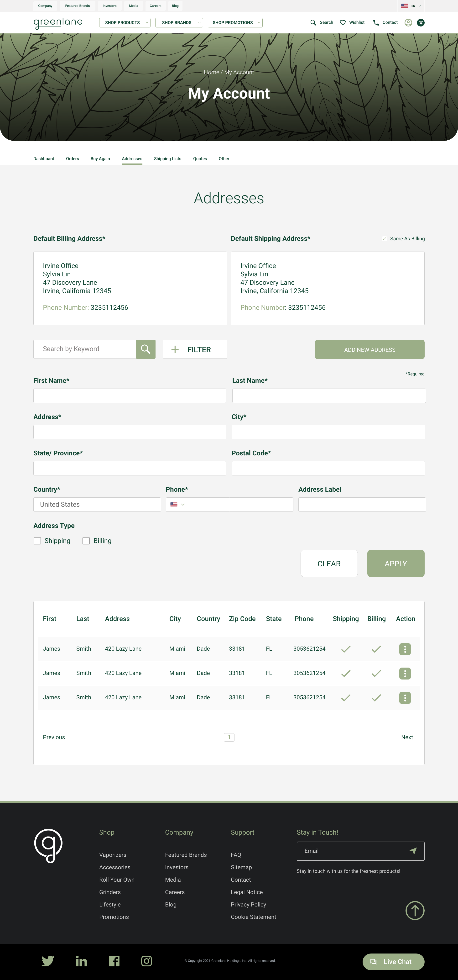
Task: Open action menu for second James Smith row
Action: click(405, 673)
